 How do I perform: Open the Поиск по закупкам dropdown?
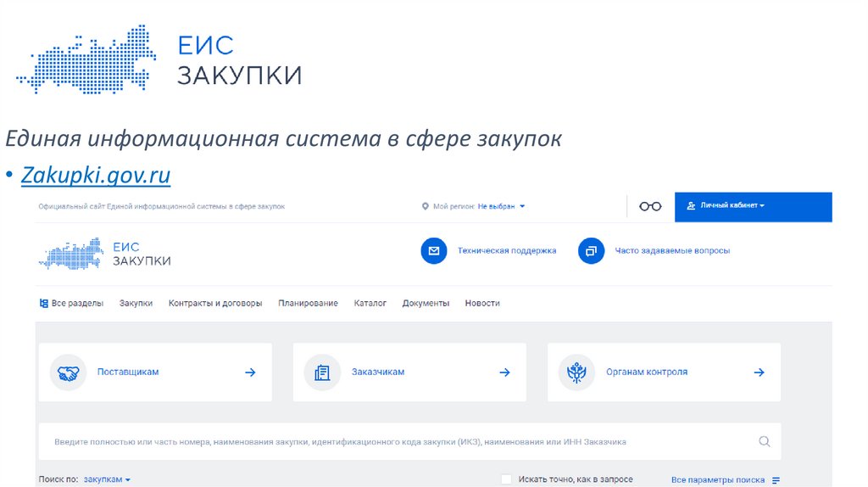(x=107, y=480)
